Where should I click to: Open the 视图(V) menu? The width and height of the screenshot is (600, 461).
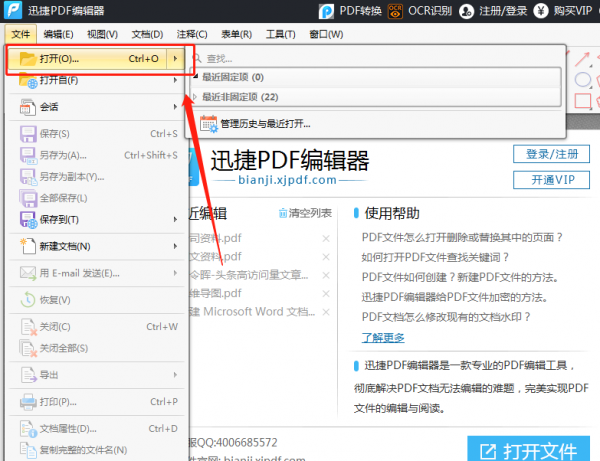(x=102, y=34)
